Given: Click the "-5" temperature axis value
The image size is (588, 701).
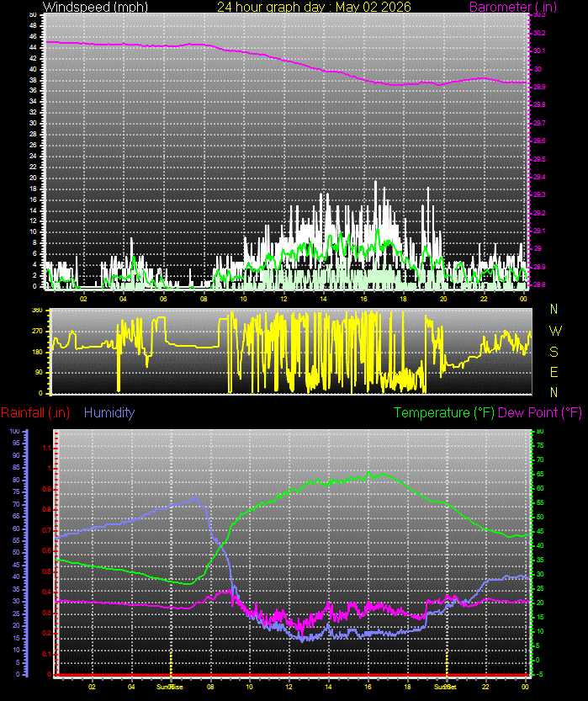Looking at the screenshot, I should 540,674.
